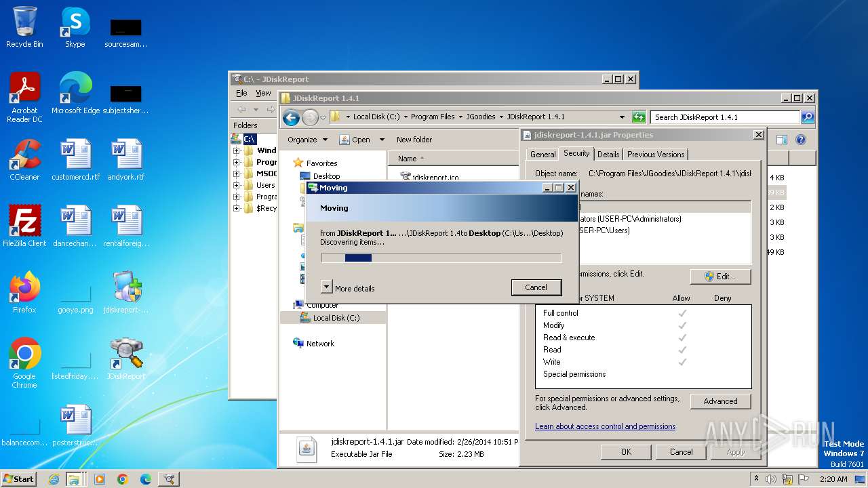The height and width of the screenshot is (488, 868).
Task: Open Learn about access control link
Action: pos(605,426)
